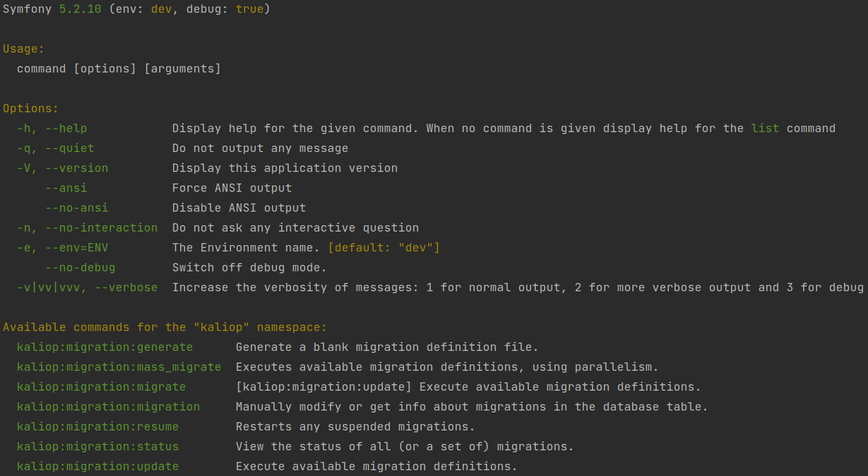Click the -e, --env=ENV option

[62, 248]
